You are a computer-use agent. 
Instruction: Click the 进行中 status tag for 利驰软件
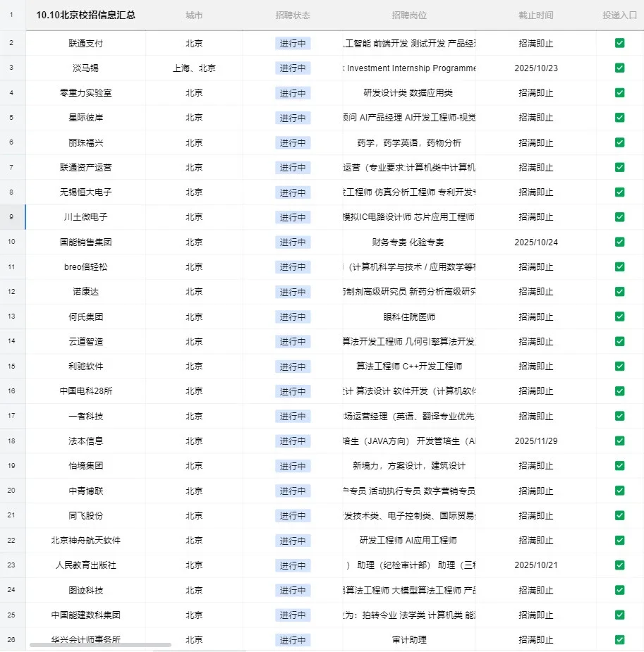(x=293, y=367)
